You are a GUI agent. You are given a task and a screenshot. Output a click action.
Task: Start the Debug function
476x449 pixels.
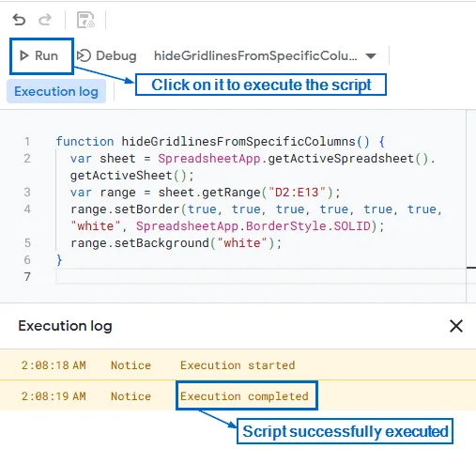pos(107,55)
